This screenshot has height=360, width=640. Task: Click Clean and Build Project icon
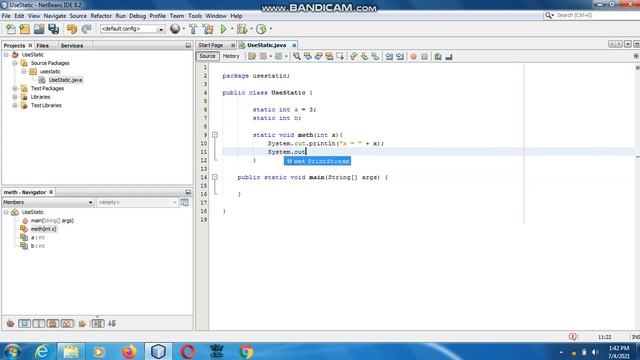point(208,29)
